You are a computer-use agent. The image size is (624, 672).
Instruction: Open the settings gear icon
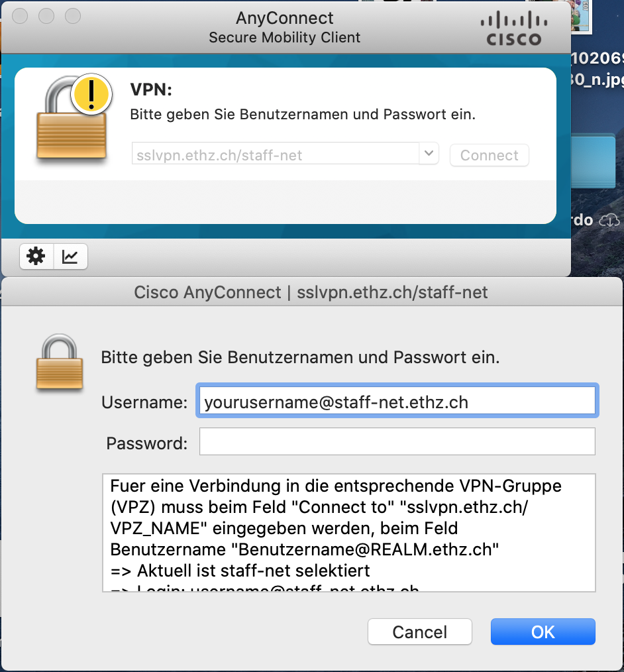click(36, 256)
